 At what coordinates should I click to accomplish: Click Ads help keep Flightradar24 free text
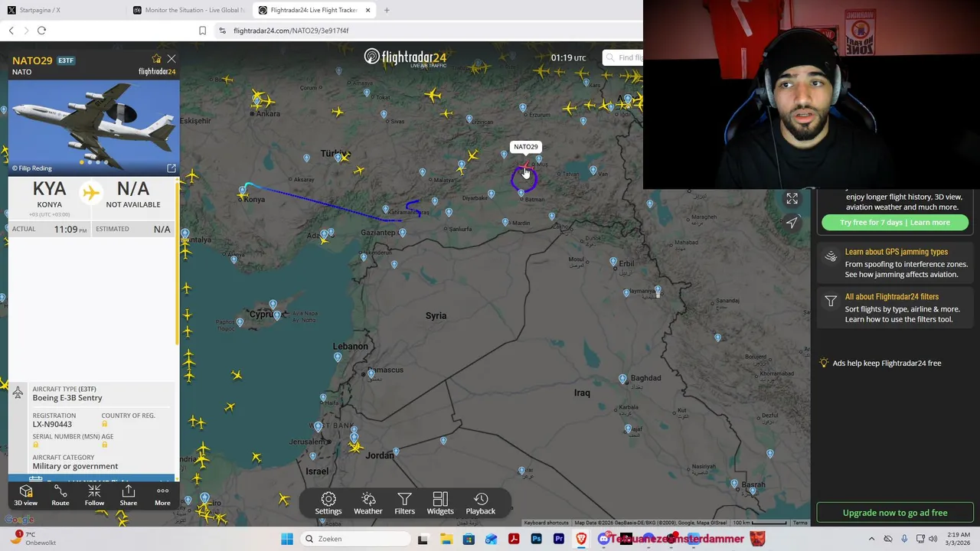(886, 364)
